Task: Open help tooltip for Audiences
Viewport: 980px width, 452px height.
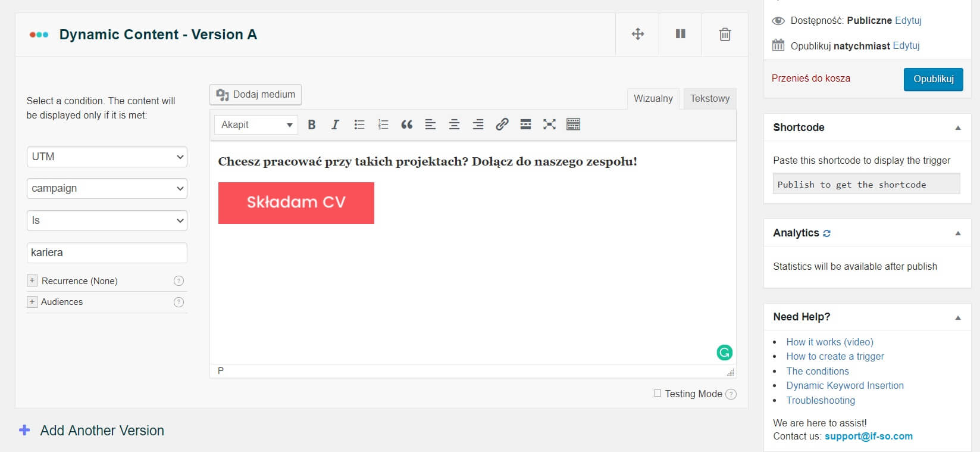Action: click(179, 302)
